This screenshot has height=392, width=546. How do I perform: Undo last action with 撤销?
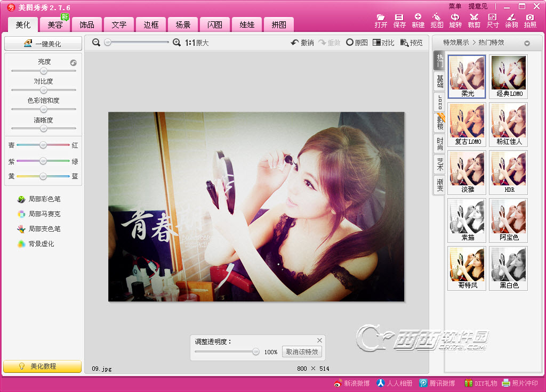coord(302,43)
